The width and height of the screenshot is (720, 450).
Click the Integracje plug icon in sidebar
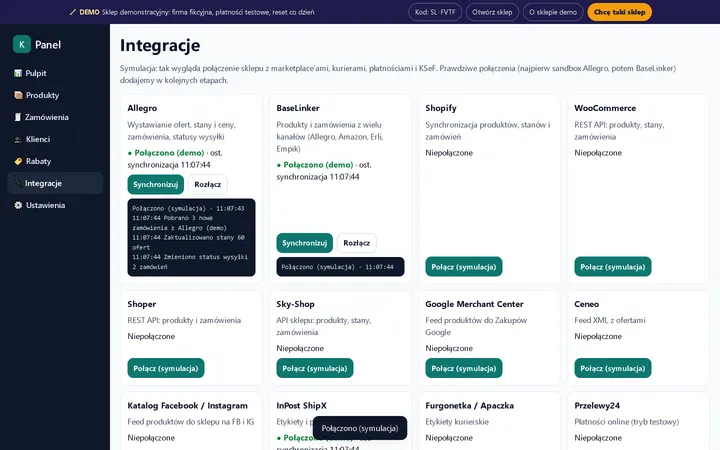[18, 183]
